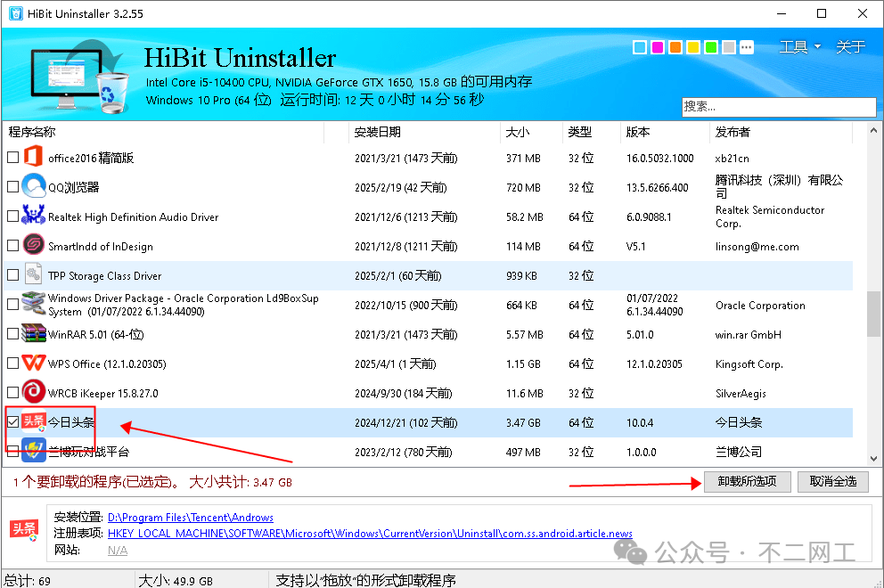This screenshot has width=884, height=588.
Task: Click the 搜索 search input field
Action: (x=779, y=106)
